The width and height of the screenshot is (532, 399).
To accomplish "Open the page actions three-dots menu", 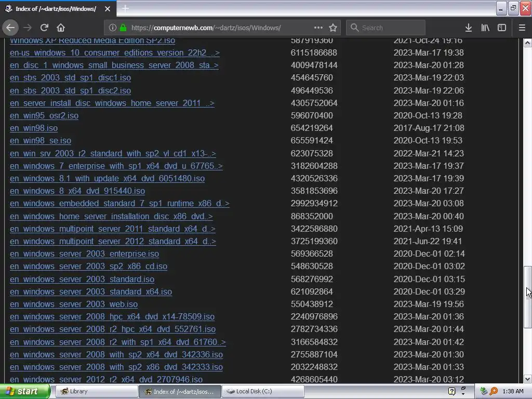I will coord(318,28).
